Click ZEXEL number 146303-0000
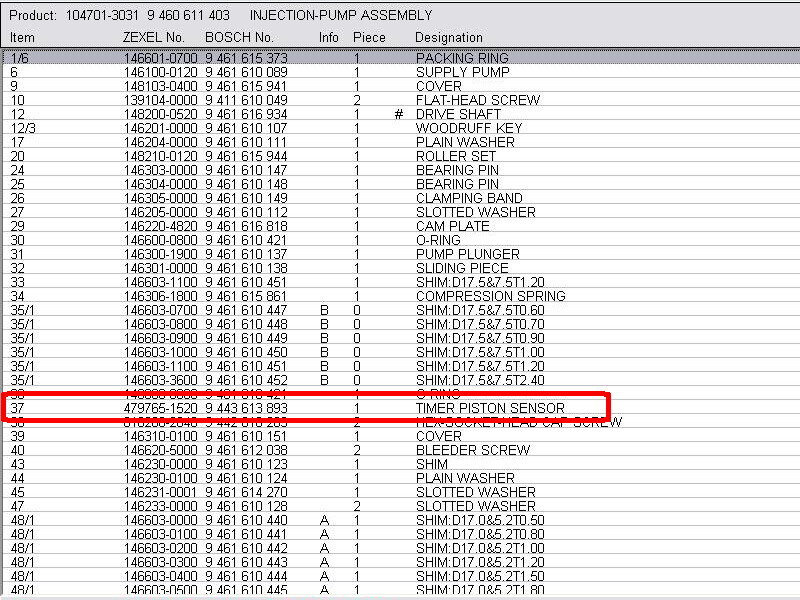The height and width of the screenshot is (600, 800). tap(160, 170)
